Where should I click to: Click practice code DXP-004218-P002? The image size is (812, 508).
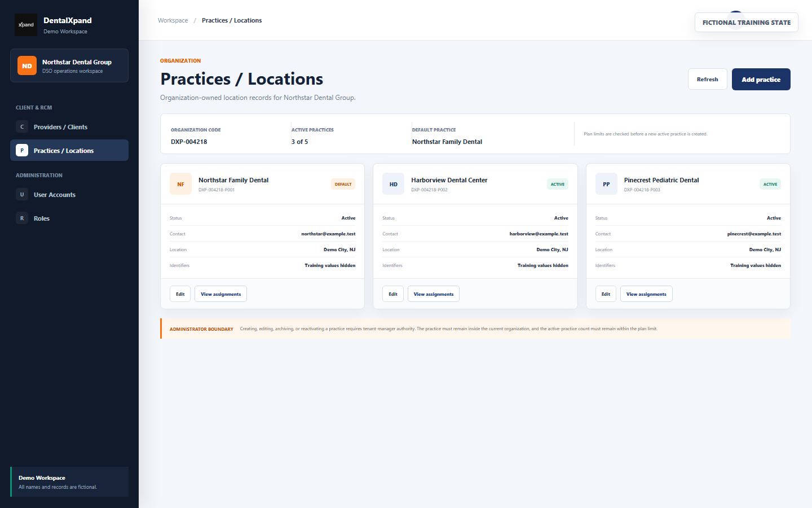(429, 190)
